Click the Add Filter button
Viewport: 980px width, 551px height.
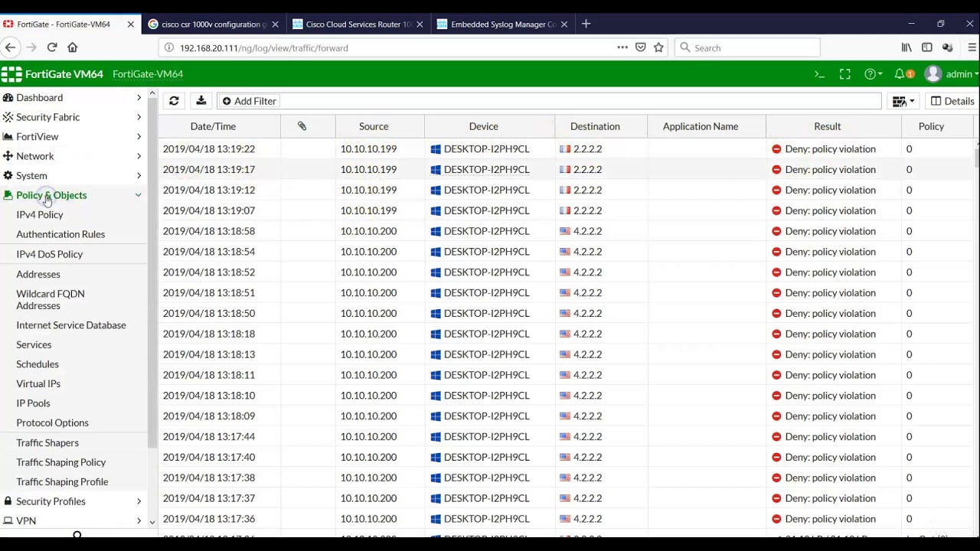(250, 101)
